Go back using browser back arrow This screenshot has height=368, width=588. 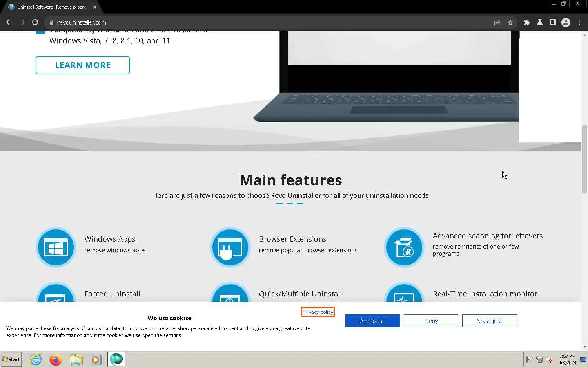(9, 22)
